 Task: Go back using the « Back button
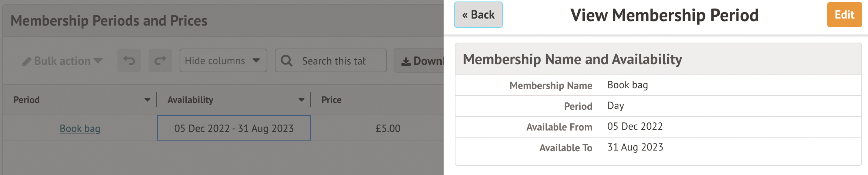[x=478, y=15]
